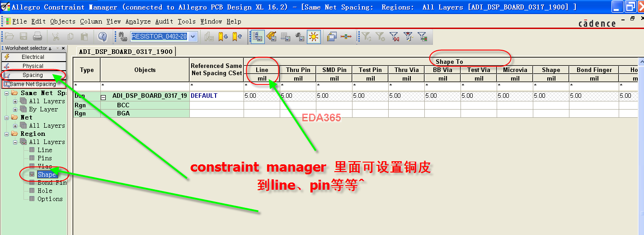This screenshot has width=644, height=235.
Task: Open the Edit menu
Action: point(38,21)
